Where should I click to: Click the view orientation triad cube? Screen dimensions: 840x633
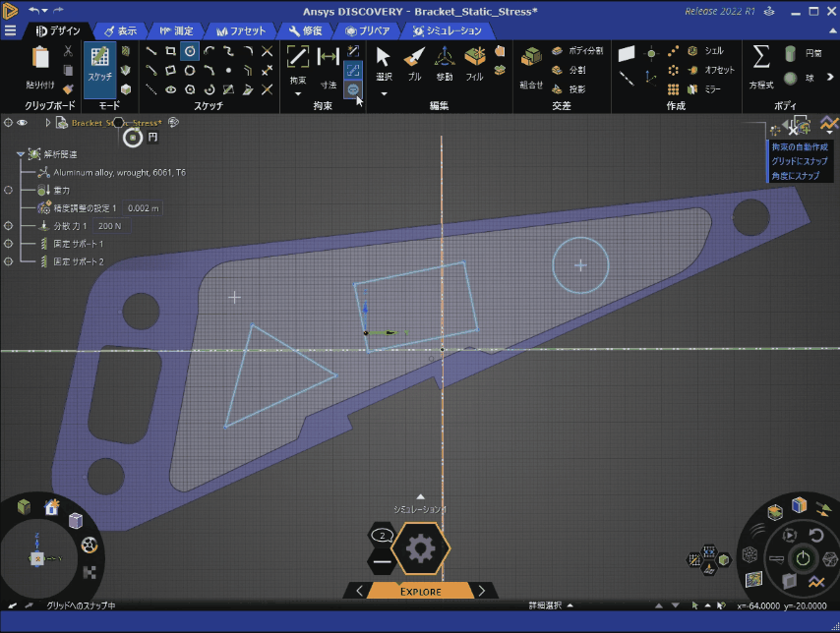[37, 558]
